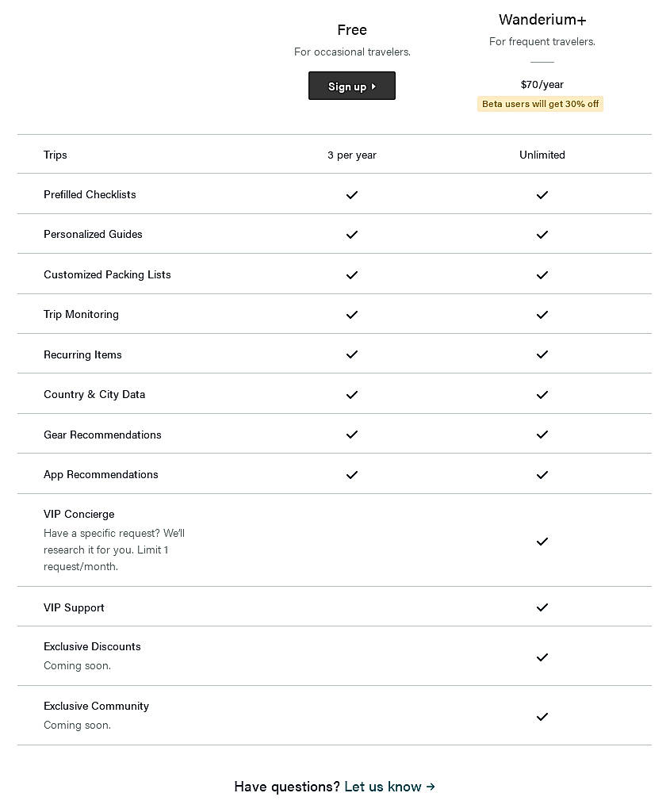Click the VIP Support checkmark icon
Image resolution: width=670 pixels, height=812 pixels.
pyautogui.click(x=542, y=607)
